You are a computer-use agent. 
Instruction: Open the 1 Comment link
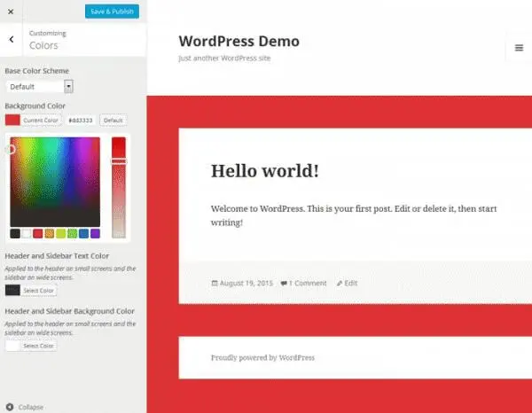pyautogui.click(x=308, y=283)
